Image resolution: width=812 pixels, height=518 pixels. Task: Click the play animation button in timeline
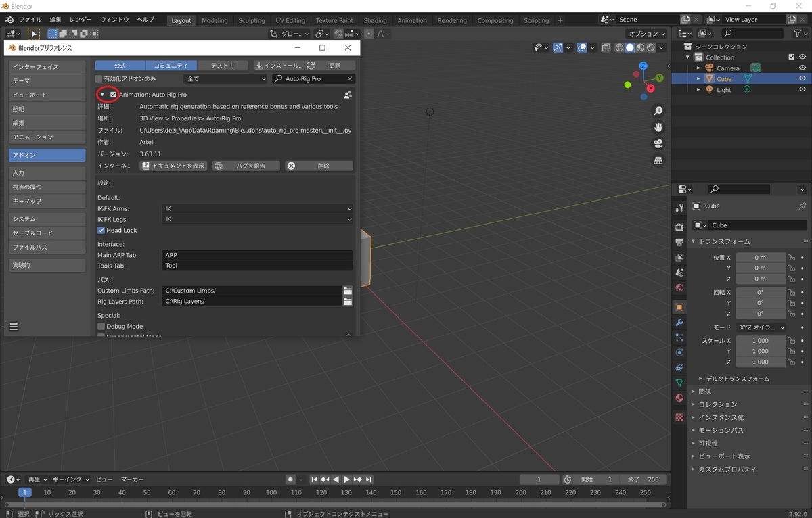click(x=346, y=479)
